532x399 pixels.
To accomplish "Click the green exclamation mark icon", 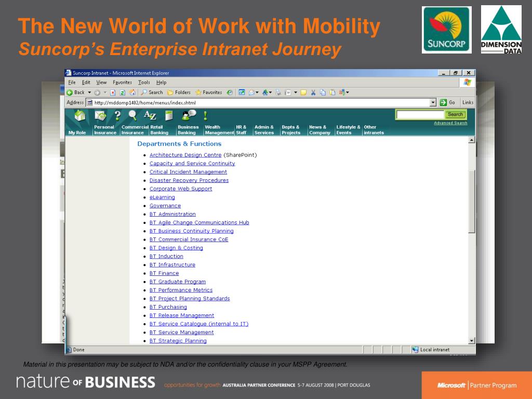I will tap(205, 116).
